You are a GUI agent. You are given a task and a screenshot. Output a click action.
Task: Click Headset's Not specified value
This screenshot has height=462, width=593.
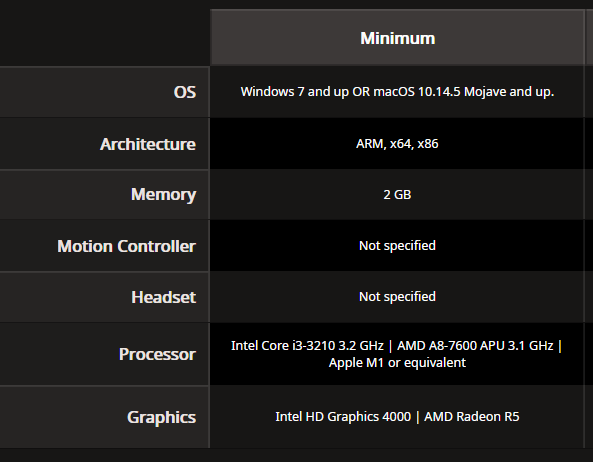click(397, 297)
